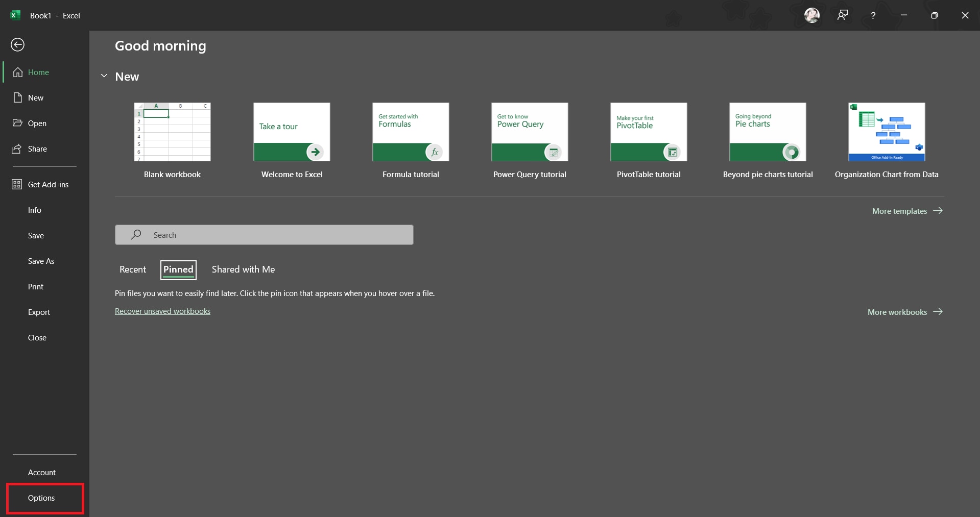Click the Share icon in sidebar
This screenshot has width=980, height=517.
click(17, 149)
